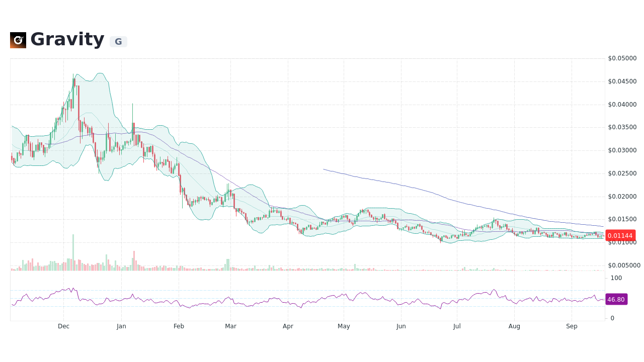644x362 pixels.
Task: Click the 100 RSI scale label
Action: (616, 278)
